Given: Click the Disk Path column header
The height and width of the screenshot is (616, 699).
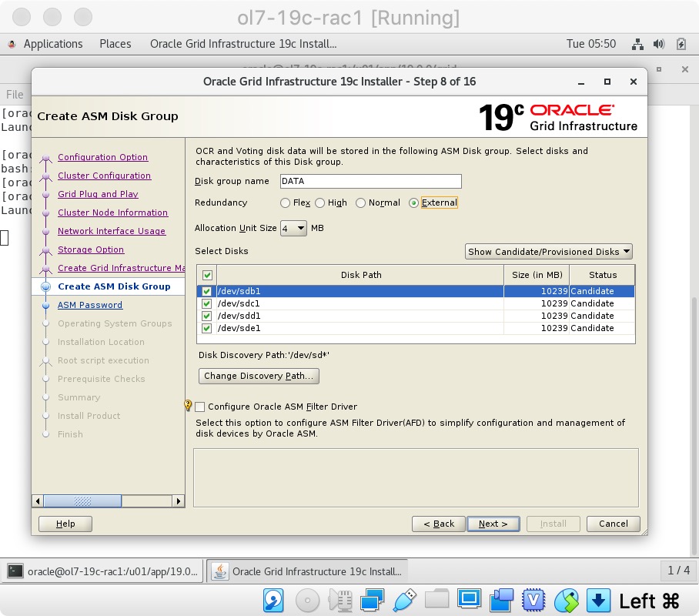Looking at the screenshot, I should point(360,275).
